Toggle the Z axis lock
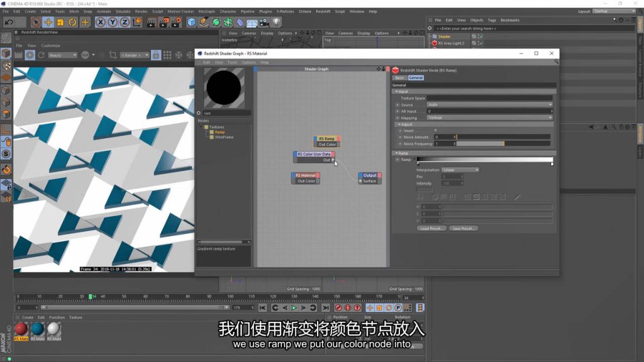644x362 pixels. (x=125, y=22)
